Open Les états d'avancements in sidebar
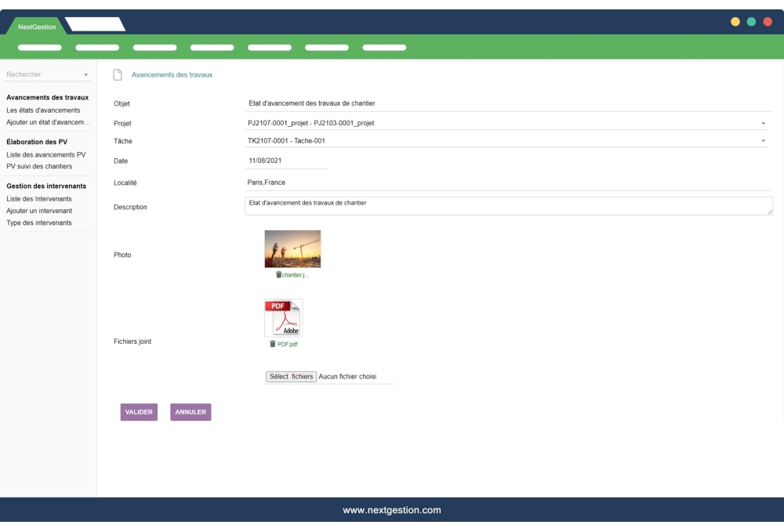The image size is (784, 532). pos(43,110)
